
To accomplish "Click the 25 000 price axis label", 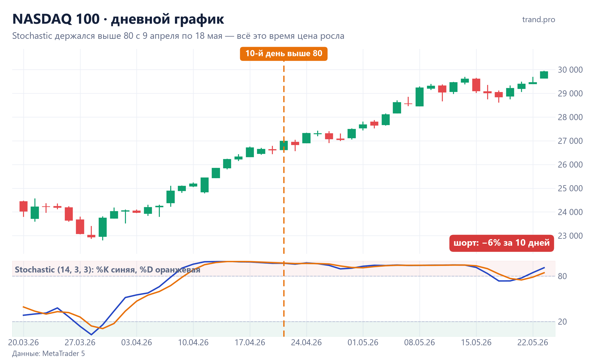I will 570,188.
